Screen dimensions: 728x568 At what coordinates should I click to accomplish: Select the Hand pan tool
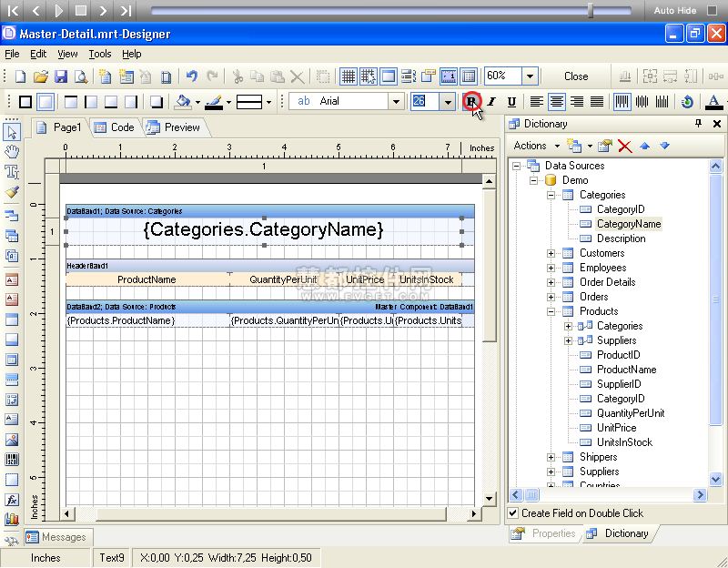[12, 151]
